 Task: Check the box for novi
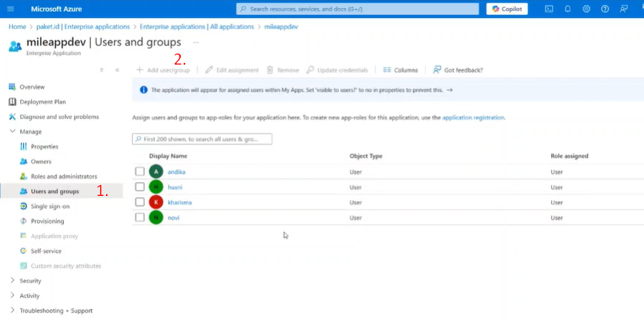140,217
